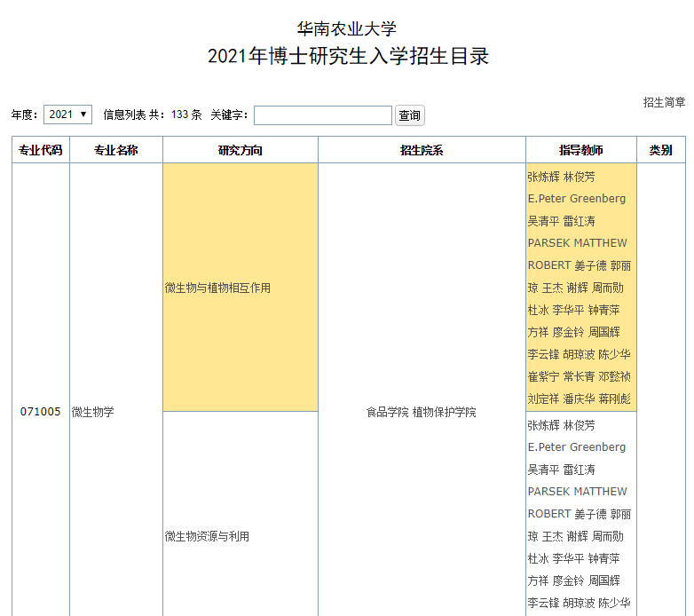Screen dimensions: 694x616
Task: Select the 071005 major code cell
Action: point(40,412)
